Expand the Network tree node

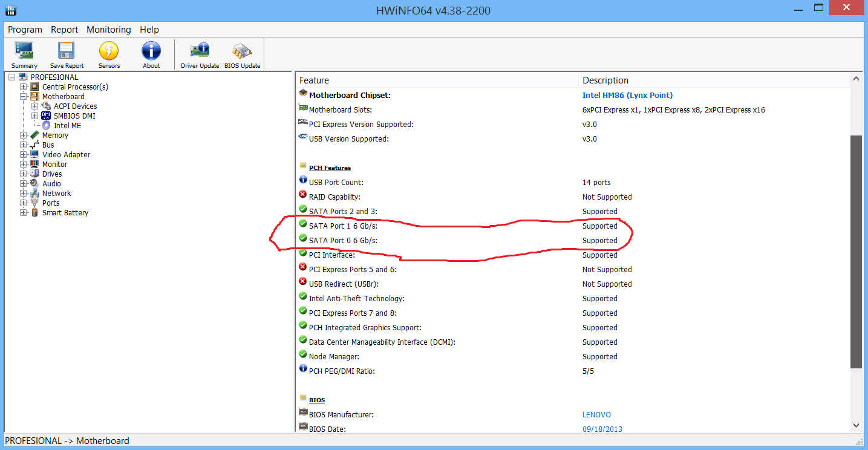pos(24,193)
